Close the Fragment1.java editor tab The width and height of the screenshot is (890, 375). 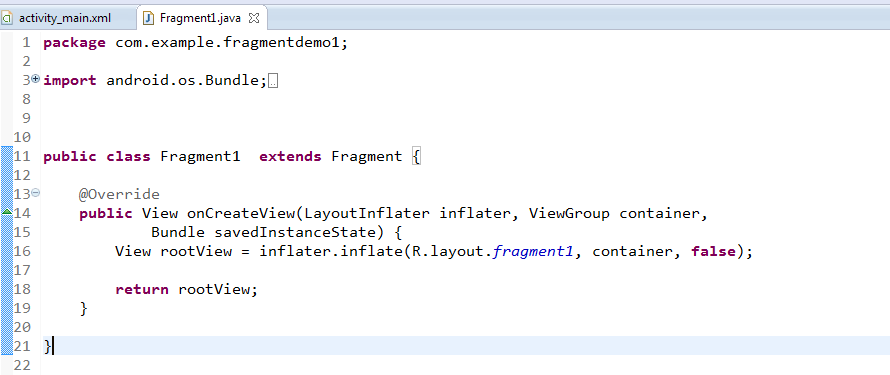(254, 18)
